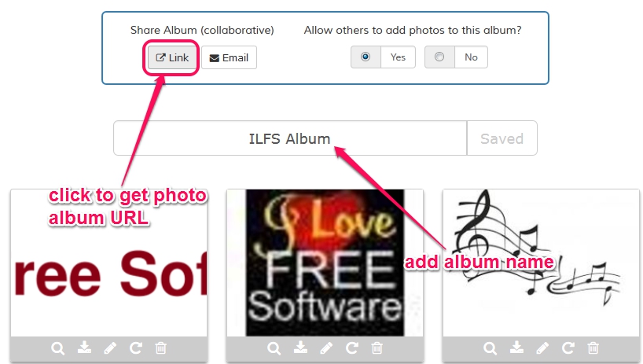Viewport: 643px width, 364px height.
Task: Delete the music notes photo
Action: point(593,348)
